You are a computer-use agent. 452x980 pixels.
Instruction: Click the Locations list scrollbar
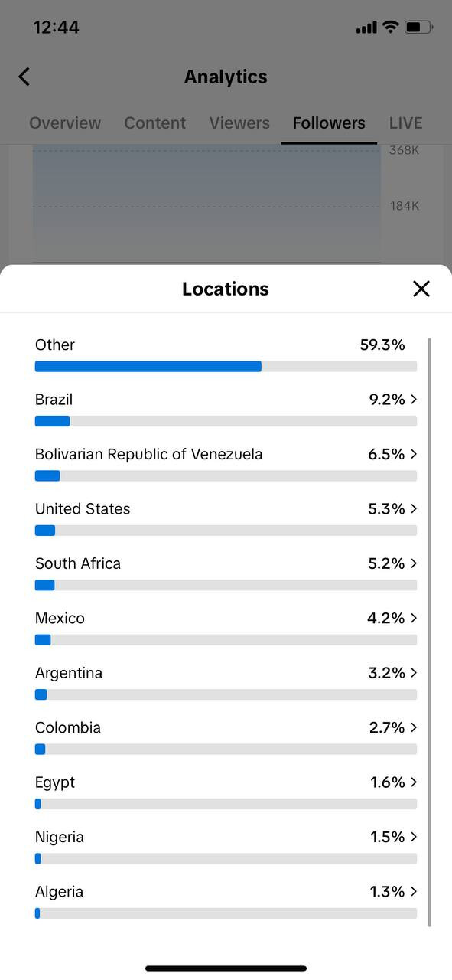point(429,632)
